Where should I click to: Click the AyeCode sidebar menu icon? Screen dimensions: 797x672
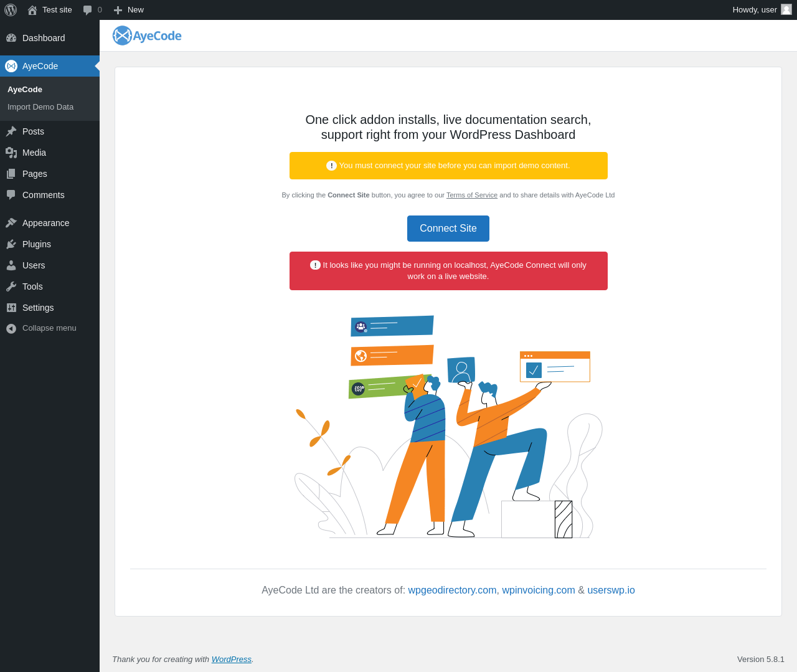11,66
